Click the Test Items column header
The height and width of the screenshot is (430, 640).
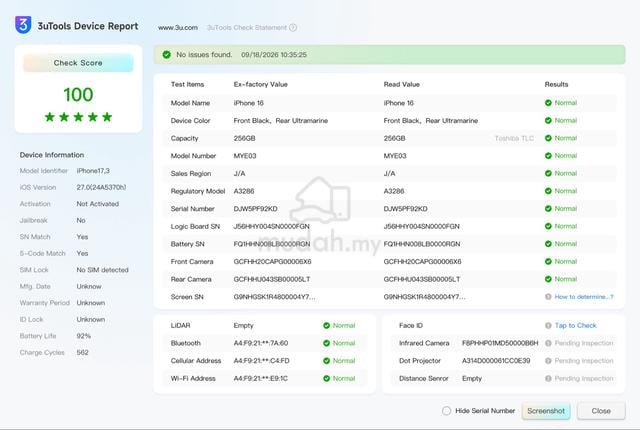187,84
